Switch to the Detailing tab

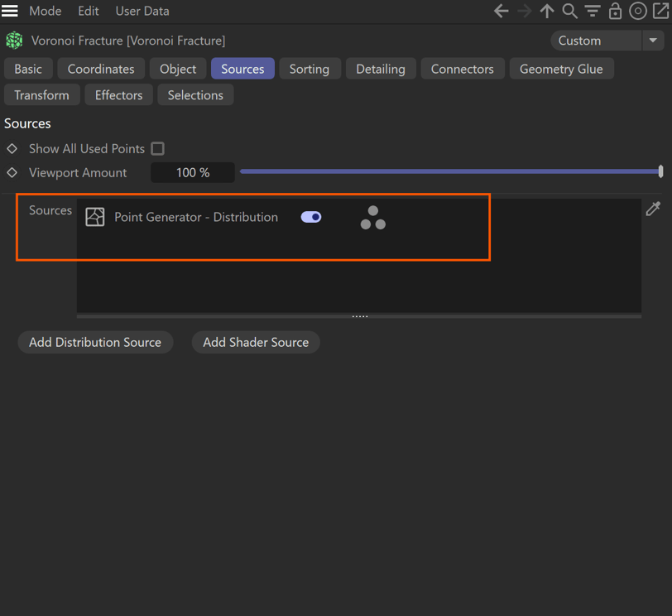[x=381, y=69]
